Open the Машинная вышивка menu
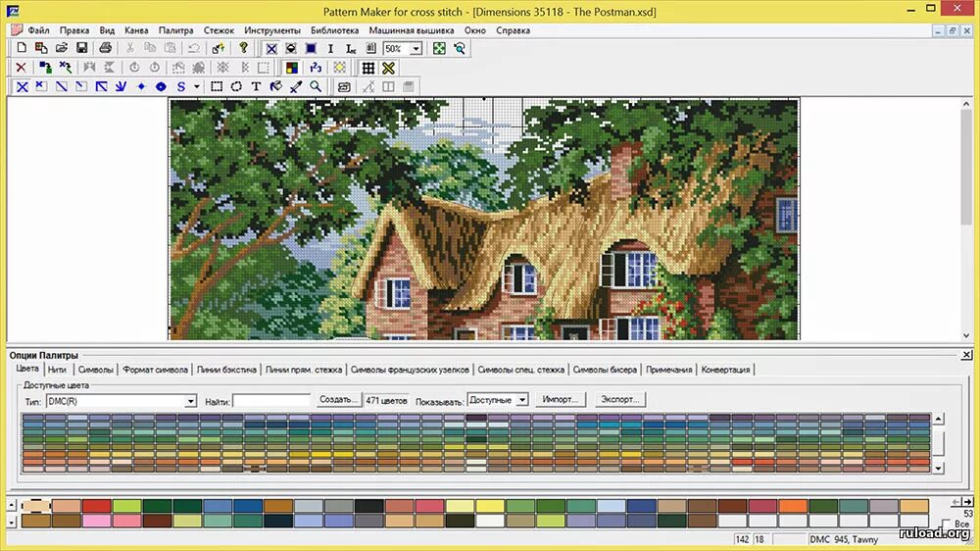This screenshot has height=551, width=980. [x=412, y=30]
